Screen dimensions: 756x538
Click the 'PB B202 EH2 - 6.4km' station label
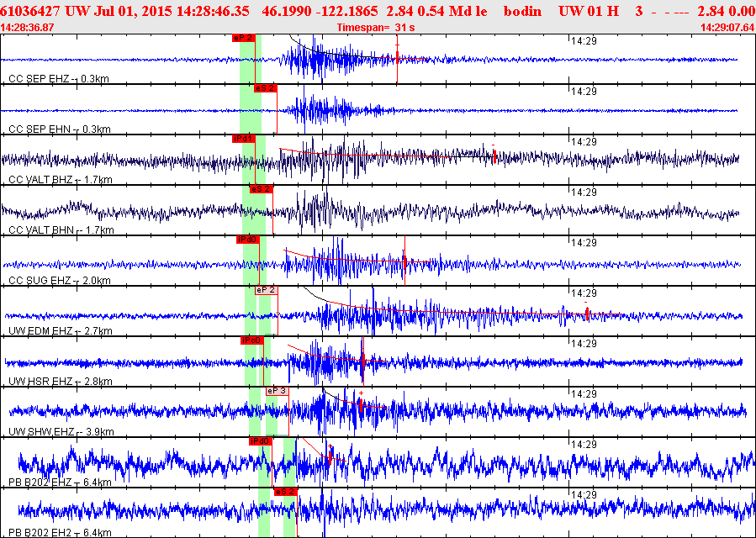61,533
